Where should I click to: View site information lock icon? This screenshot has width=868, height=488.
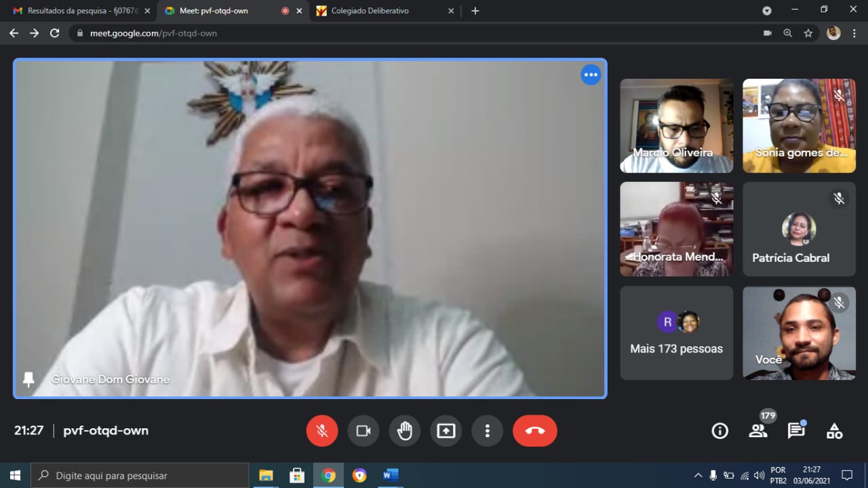coord(80,33)
